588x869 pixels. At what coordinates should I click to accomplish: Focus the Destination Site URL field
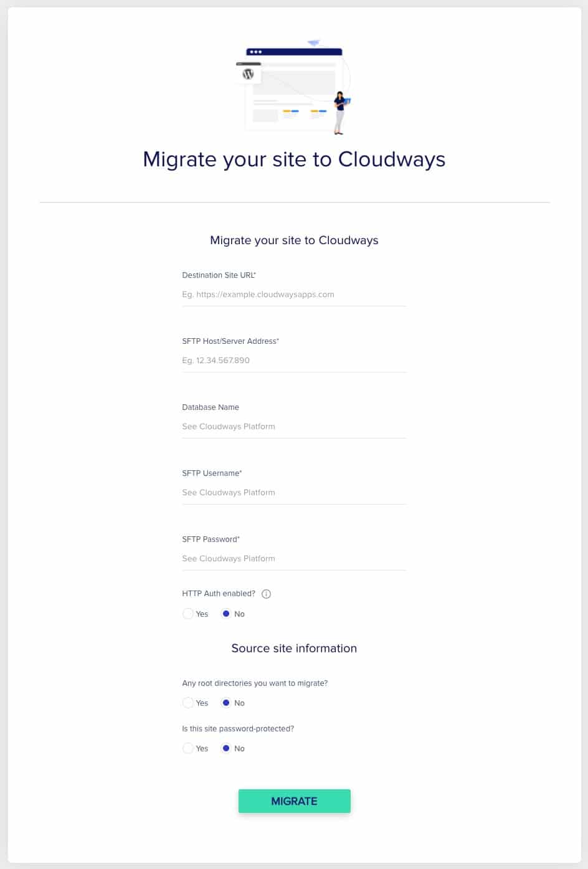click(x=294, y=295)
